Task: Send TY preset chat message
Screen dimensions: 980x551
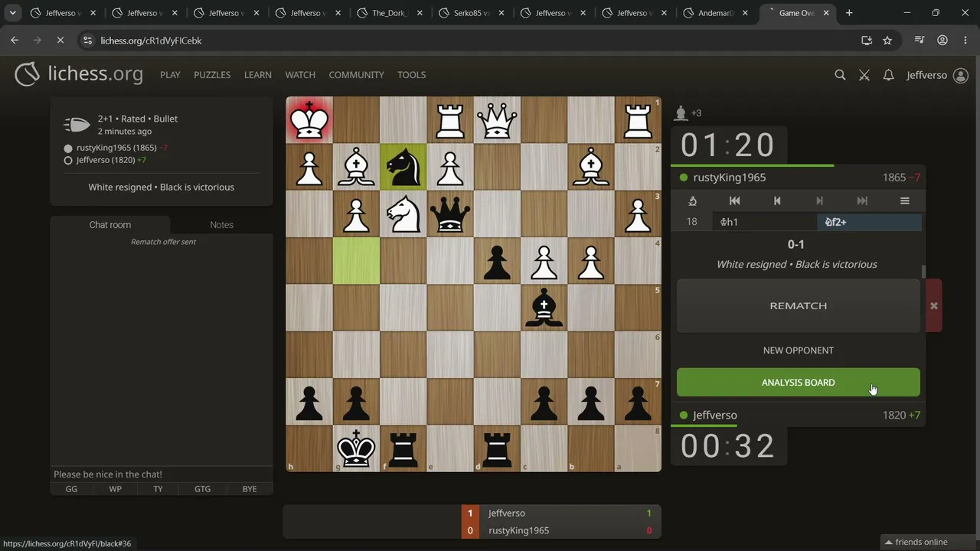Action: [158, 489]
